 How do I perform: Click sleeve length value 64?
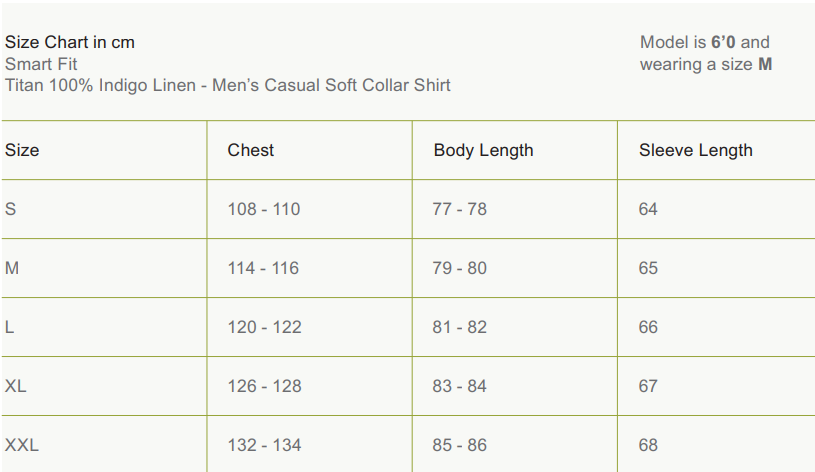pyautogui.click(x=648, y=209)
